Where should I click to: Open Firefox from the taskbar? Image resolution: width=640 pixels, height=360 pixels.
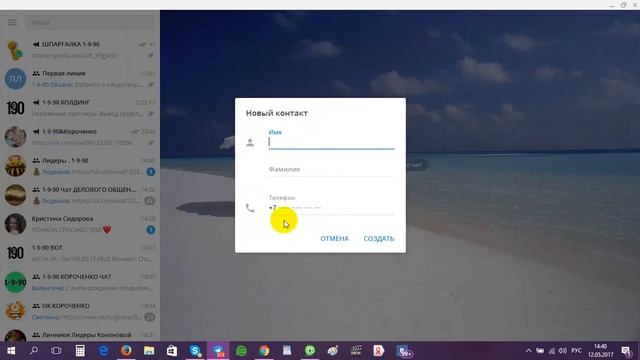coord(126,351)
